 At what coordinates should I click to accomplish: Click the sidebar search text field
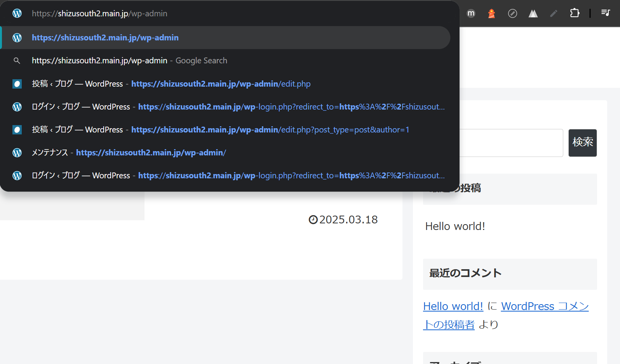(x=510, y=143)
